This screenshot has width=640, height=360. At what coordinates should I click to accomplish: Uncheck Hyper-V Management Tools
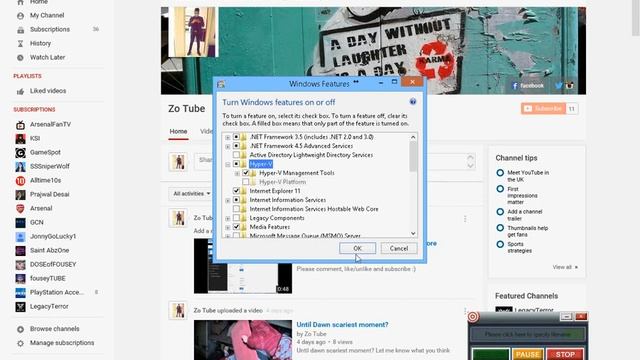click(246, 173)
